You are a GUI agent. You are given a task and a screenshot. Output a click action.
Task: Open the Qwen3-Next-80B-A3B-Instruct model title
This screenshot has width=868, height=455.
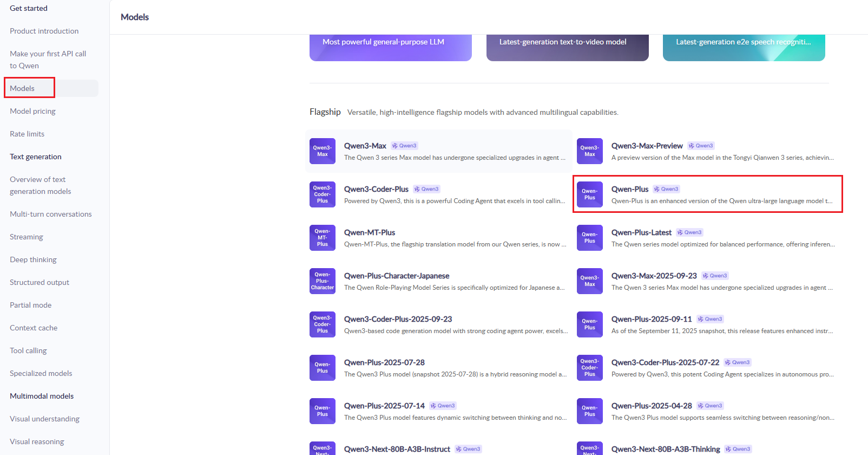coord(397,449)
